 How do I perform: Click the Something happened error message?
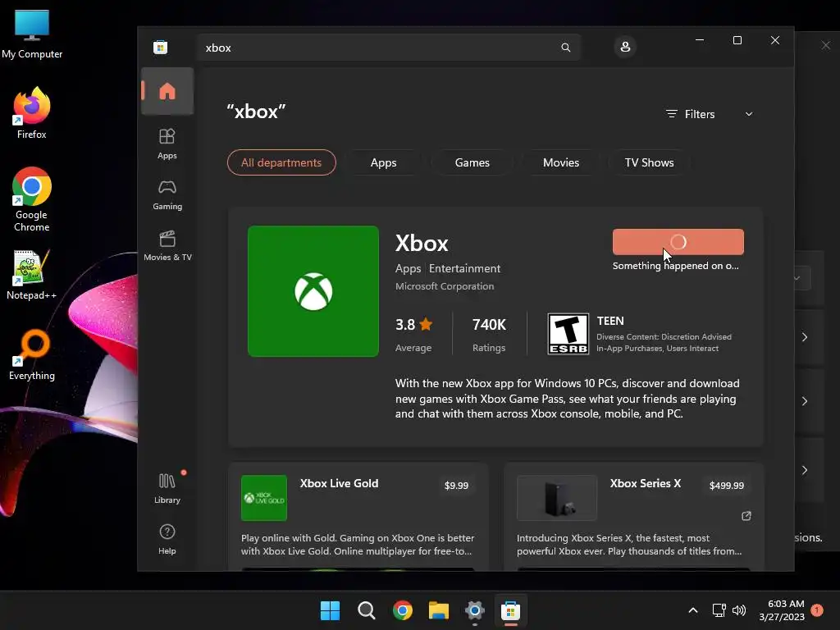pyautogui.click(x=676, y=266)
